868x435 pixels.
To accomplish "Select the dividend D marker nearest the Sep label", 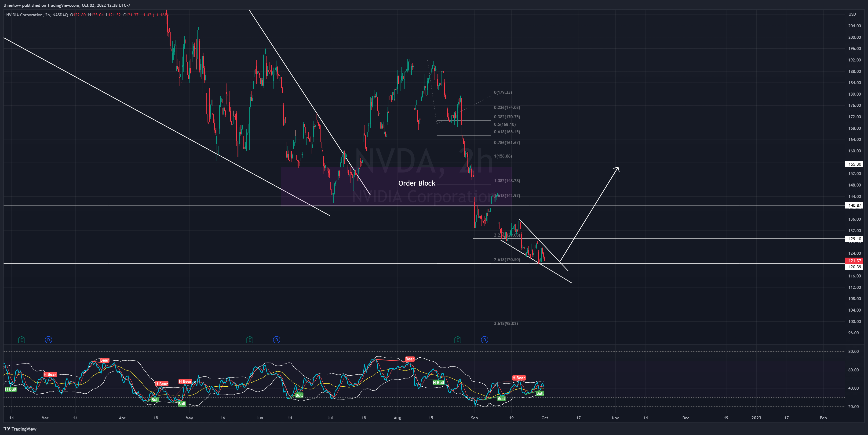I will (485, 340).
